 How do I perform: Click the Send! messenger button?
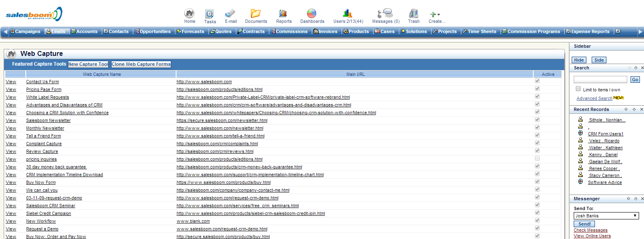[584, 224]
